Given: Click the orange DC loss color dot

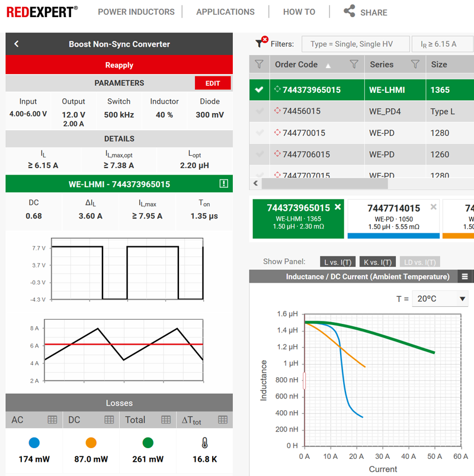Looking at the screenshot, I should 91,443.
